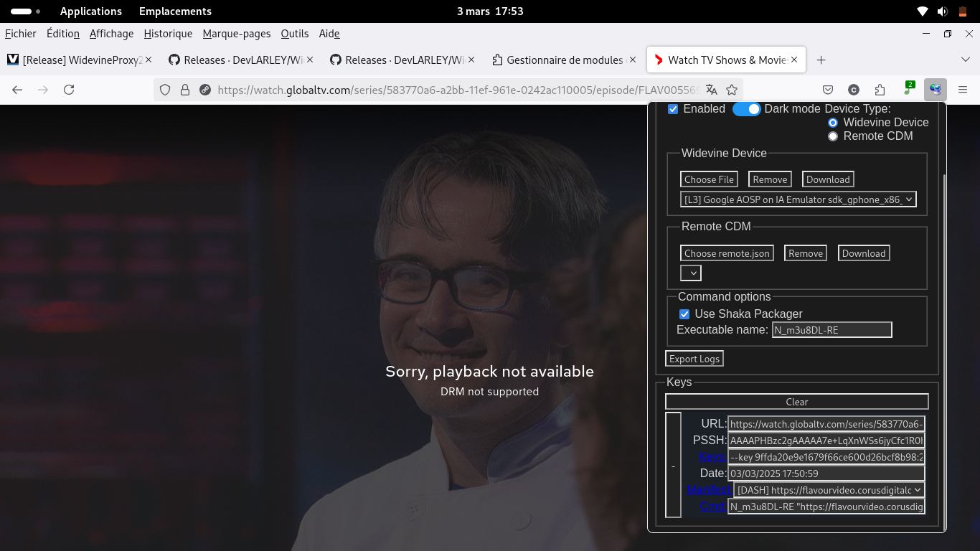This screenshot has width=980, height=551.
Task: Clear all captured keys
Action: pos(797,402)
